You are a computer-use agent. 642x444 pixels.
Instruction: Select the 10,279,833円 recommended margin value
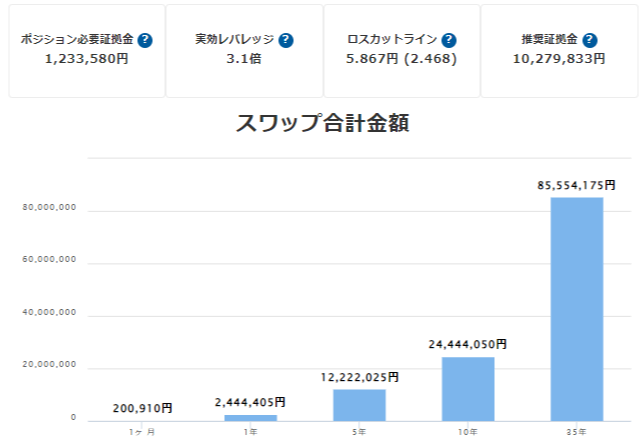[x=558, y=59]
